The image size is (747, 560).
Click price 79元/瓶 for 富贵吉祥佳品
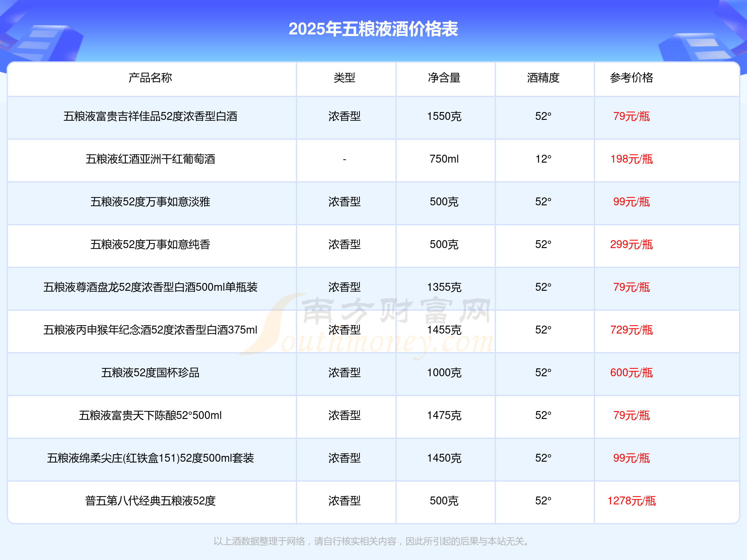(632, 116)
